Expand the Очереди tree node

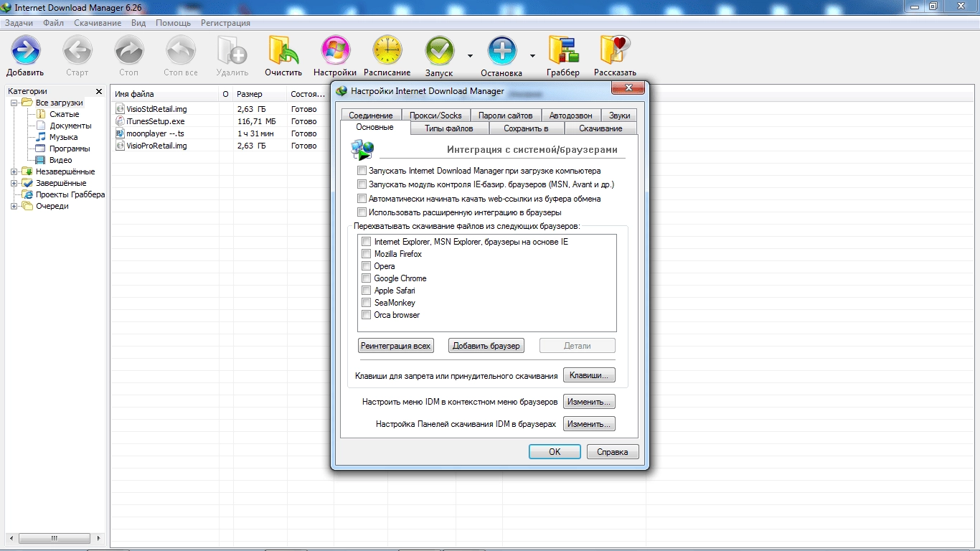coord(14,206)
